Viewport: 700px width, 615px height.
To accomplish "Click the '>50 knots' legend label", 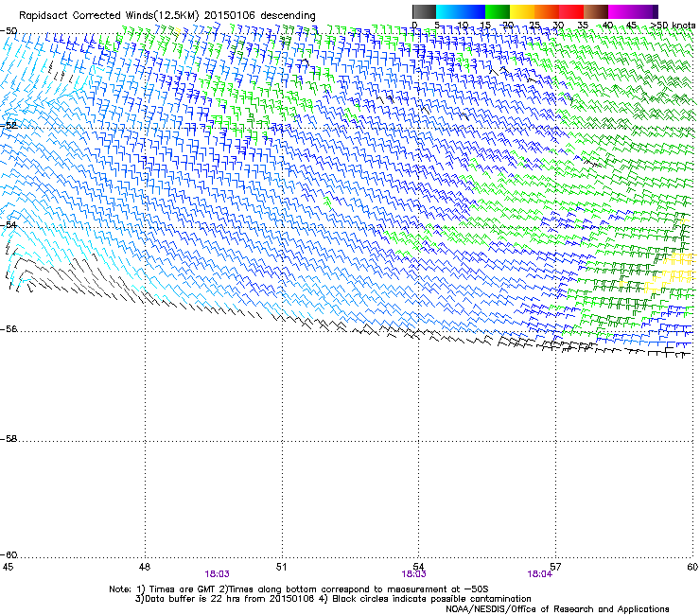I will [673, 26].
